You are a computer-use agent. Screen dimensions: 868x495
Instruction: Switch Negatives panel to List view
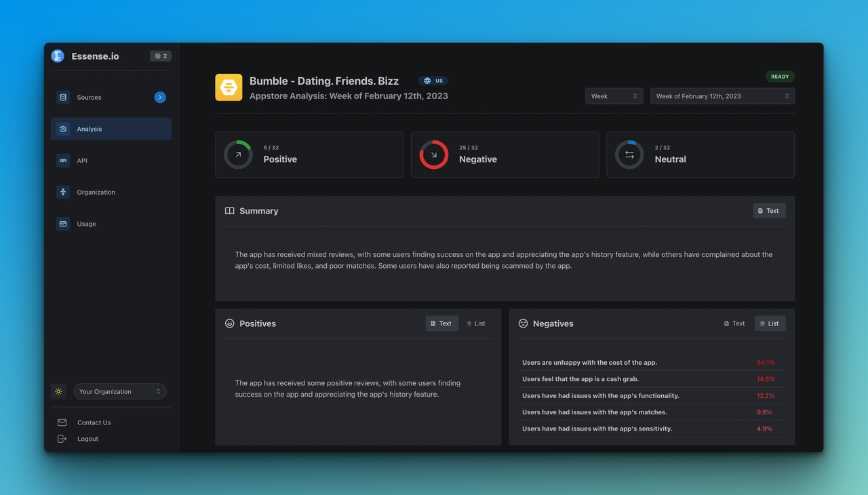(770, 323)
